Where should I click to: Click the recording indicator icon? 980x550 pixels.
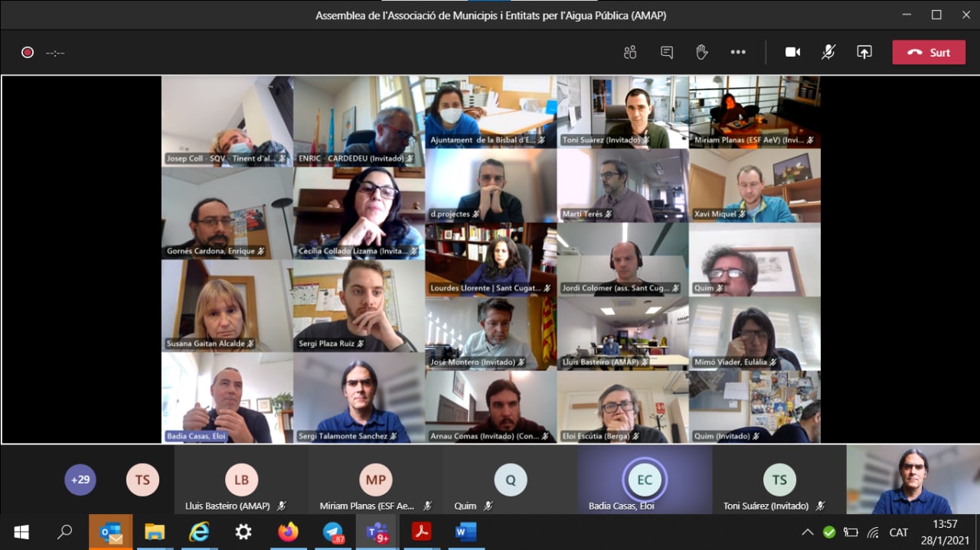28,53
